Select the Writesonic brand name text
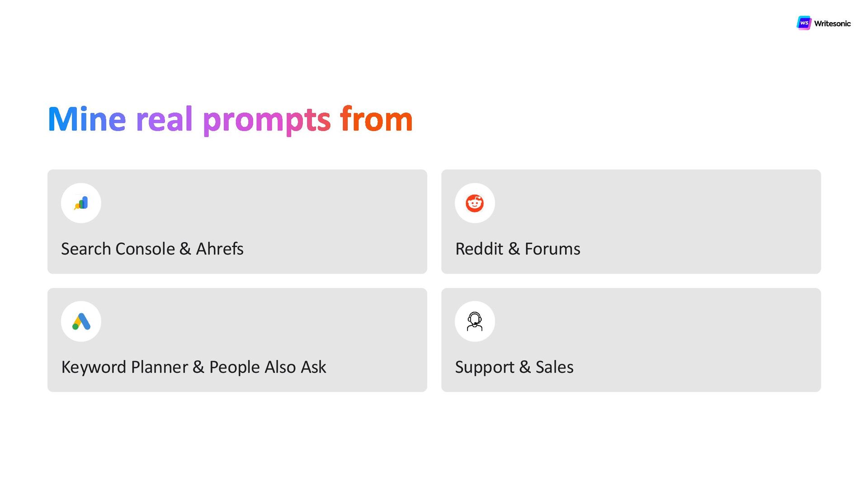 pos(832,23)
